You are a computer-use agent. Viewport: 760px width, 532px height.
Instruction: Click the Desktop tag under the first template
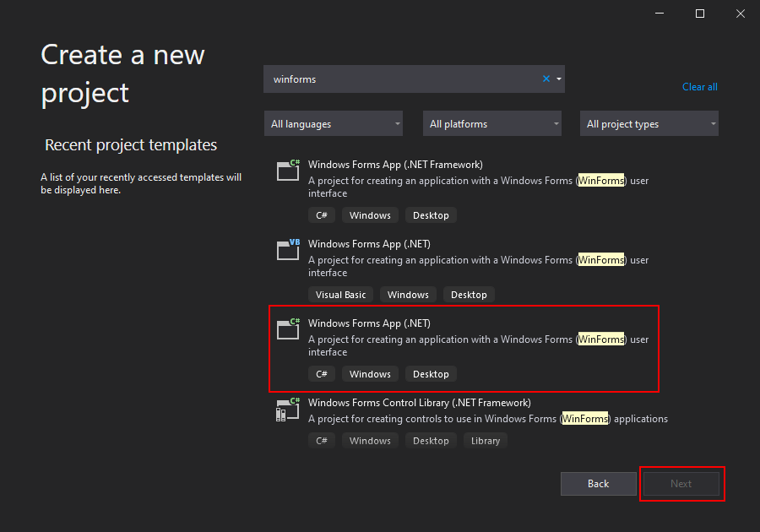[x=431, y=215]
